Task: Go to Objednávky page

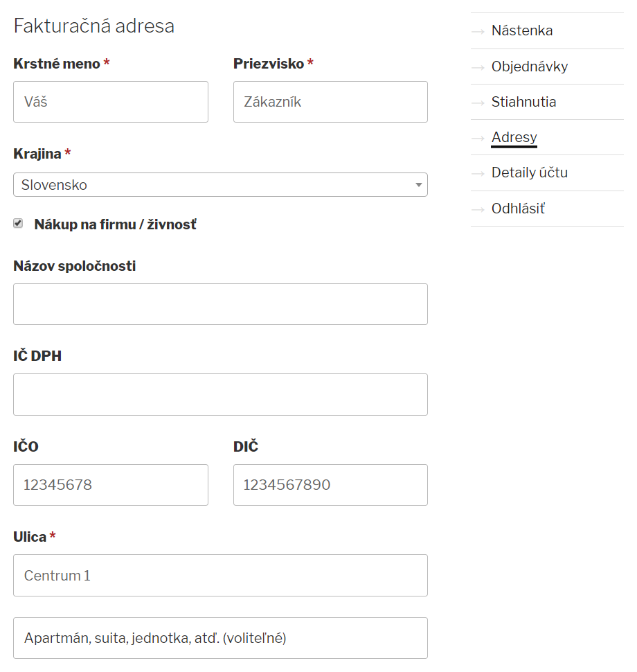Action: click(x=530, y=67)
